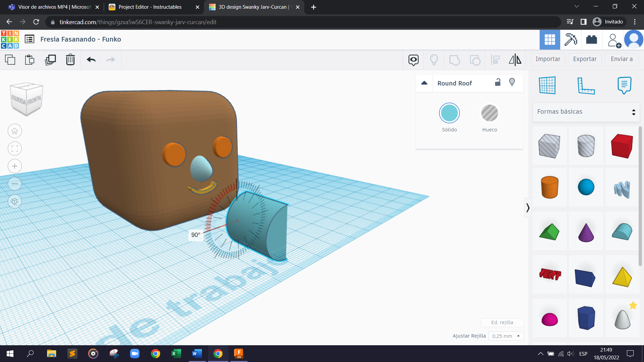
Task: Toggle Round Roof visibility lightbulb
Action: [512, 82]
